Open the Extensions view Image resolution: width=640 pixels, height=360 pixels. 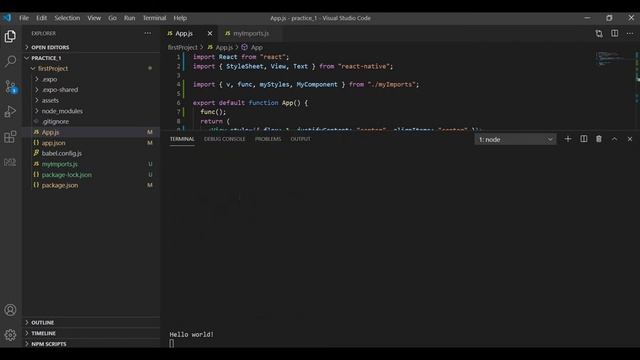(x=10, y=137)
